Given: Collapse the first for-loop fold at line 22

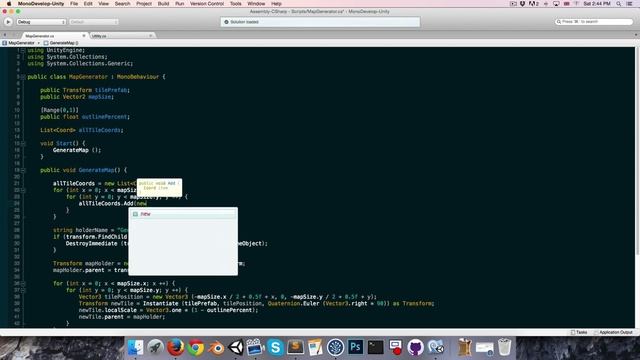Looking at the screenshot, I should point(23,190).
